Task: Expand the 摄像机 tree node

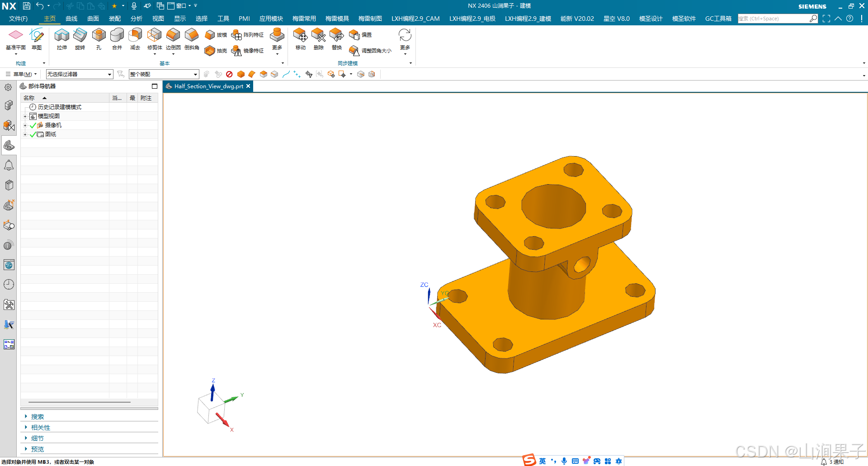Action: (25, 125)
